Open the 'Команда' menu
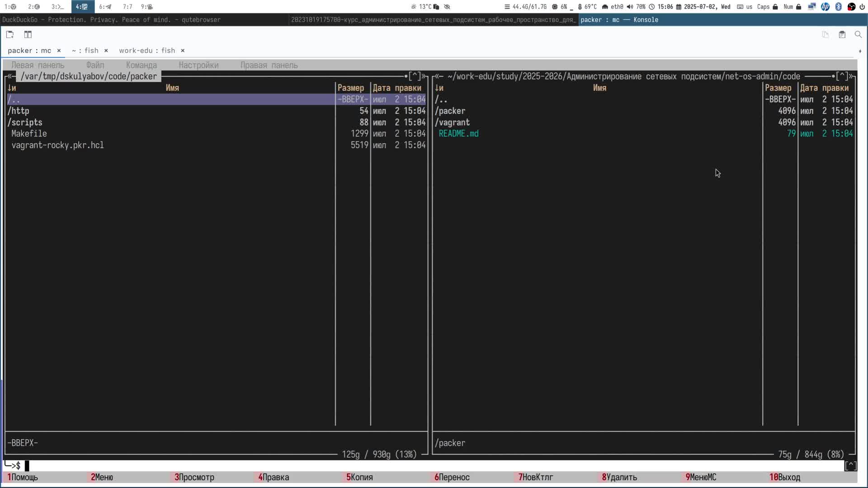Screen dimensions: 868x488 [142, 65]
